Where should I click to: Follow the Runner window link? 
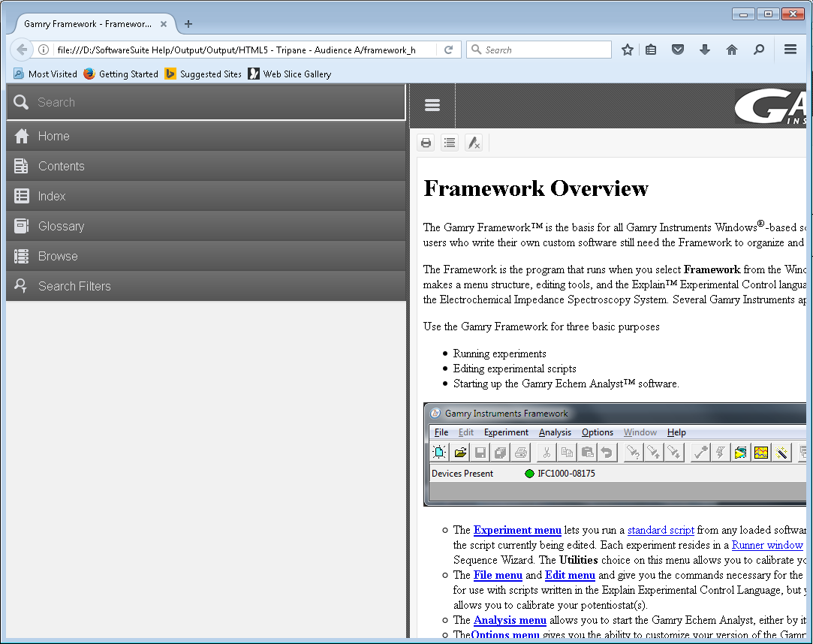767,545
